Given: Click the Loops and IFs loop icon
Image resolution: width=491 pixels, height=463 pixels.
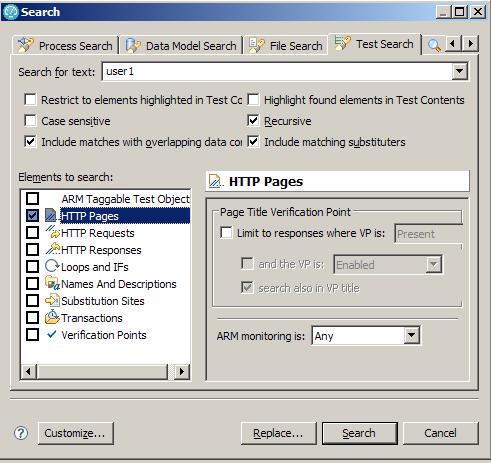Looking at the screenshot, I should tap(52, 266).
